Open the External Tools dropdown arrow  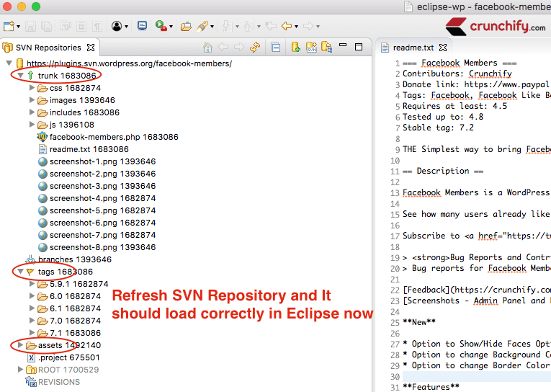tap(171, 27)
